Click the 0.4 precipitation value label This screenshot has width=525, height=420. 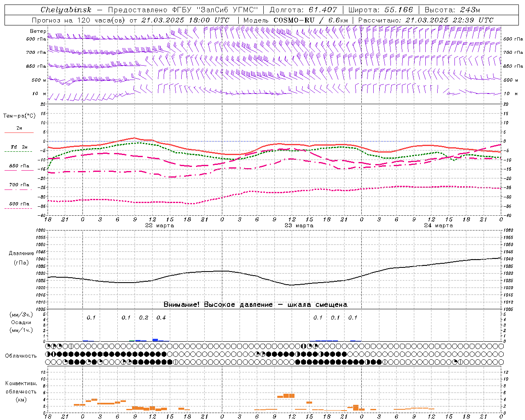[x=161, y=317]
